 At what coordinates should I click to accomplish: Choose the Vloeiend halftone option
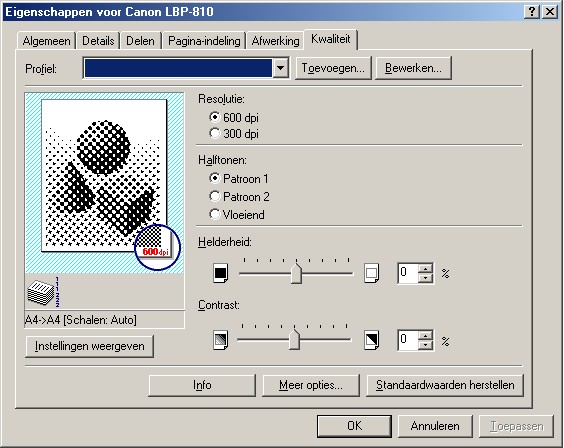pos(237,214)
